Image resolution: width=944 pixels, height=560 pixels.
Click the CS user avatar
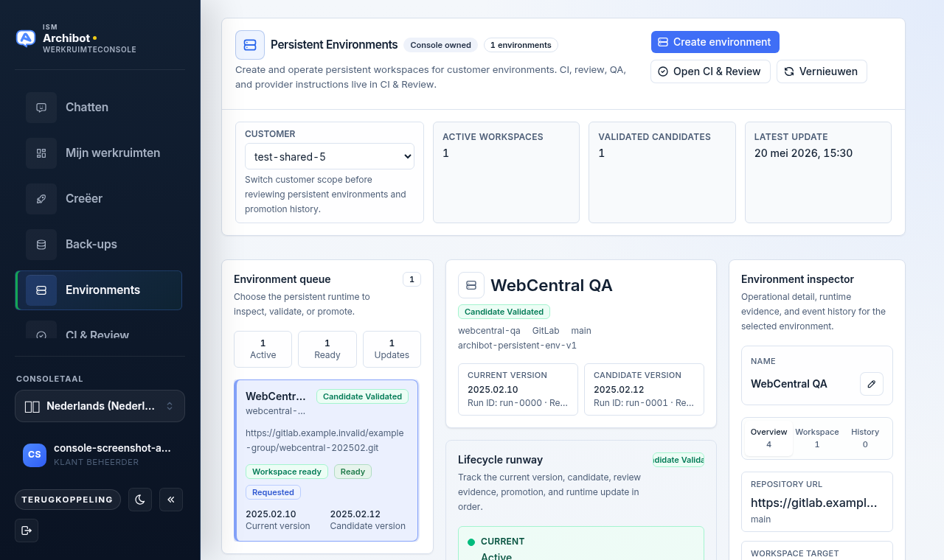(x=35, y=455)
